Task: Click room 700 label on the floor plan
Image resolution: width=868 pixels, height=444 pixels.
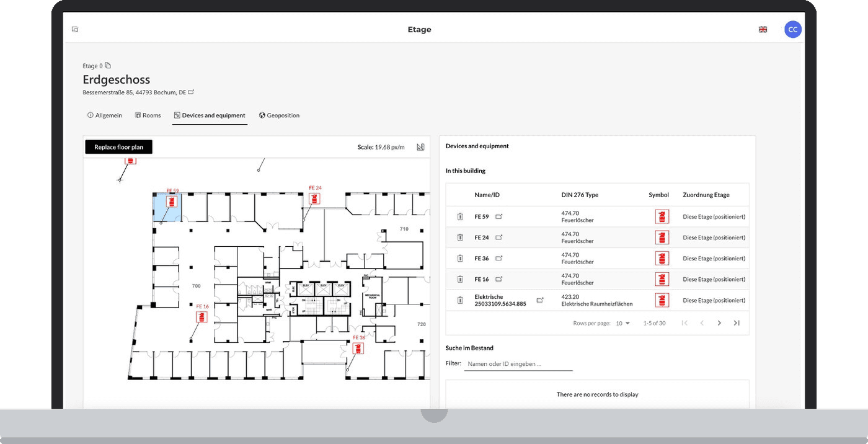Action: [x=196, y=286]
